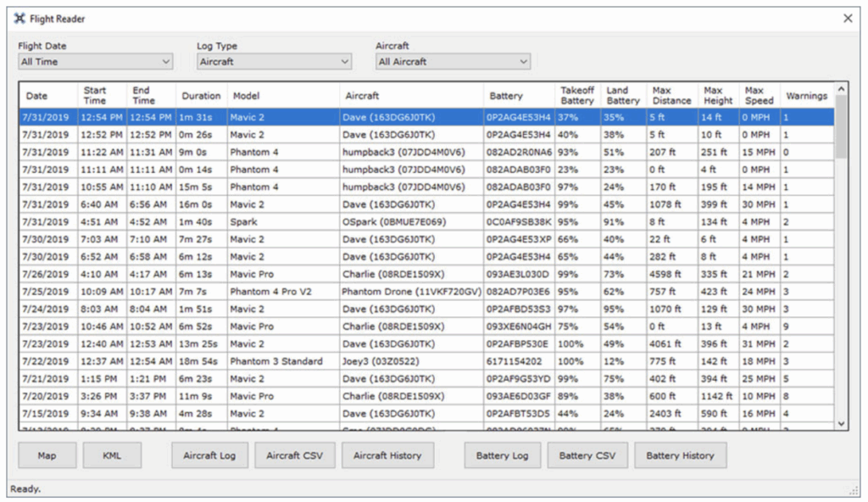Sort by the End Time column header
The width and height of the screenshot is (868, 502).
[151, 95]
